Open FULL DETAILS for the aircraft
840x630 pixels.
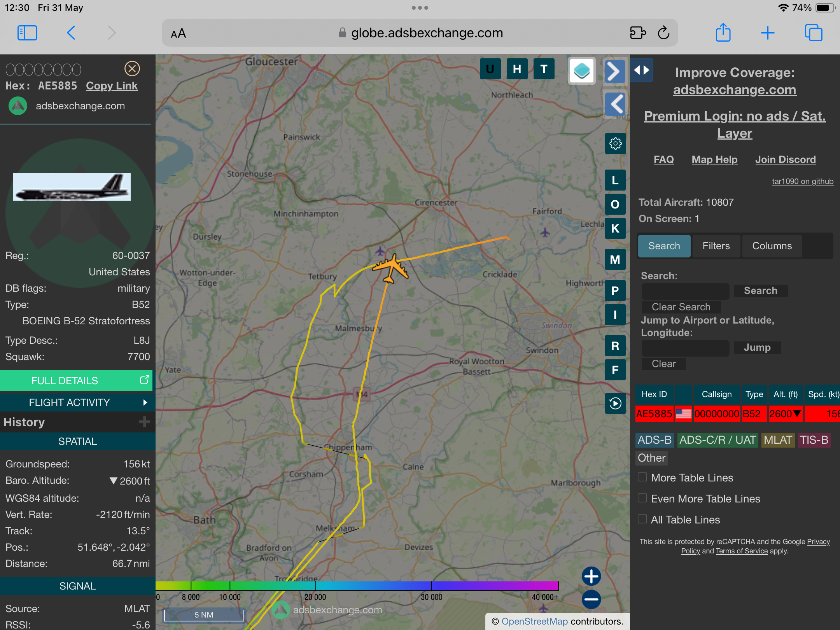[x=76, y=381]
